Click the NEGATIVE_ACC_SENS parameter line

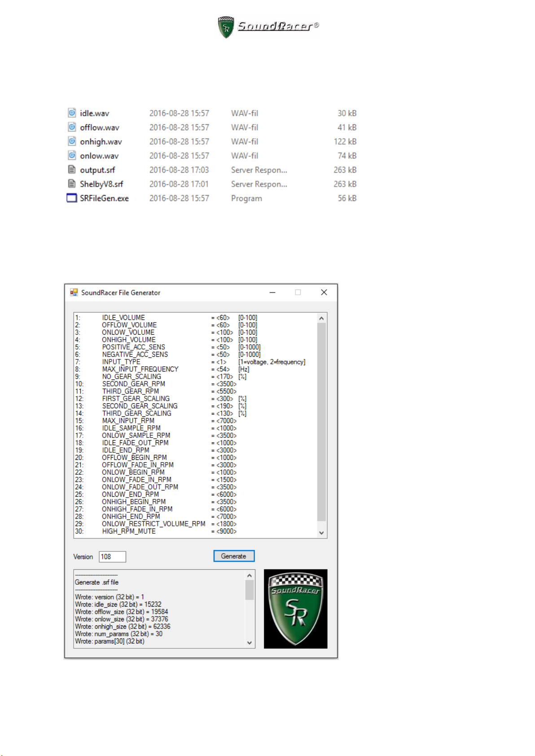[168, 354]
